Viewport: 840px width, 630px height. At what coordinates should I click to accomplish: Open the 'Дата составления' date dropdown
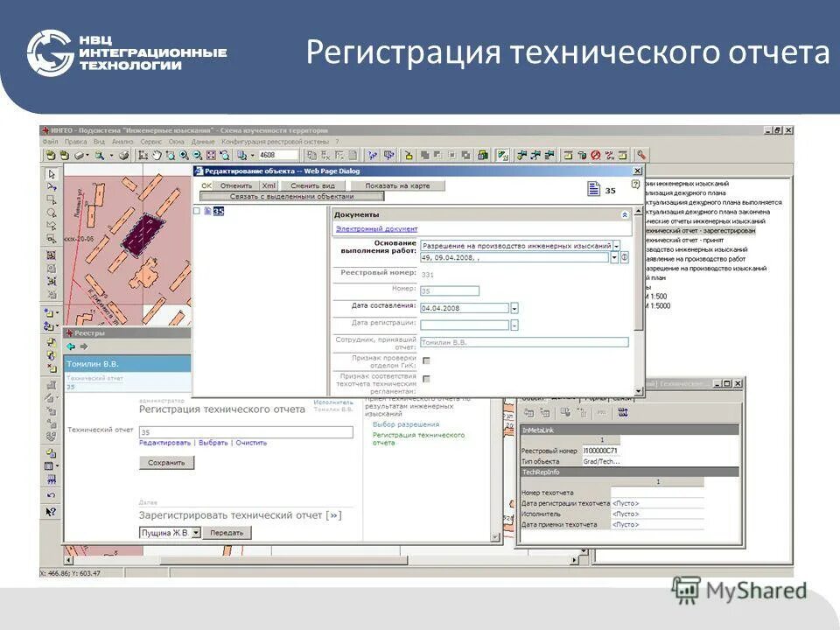[x=514, y=308]
